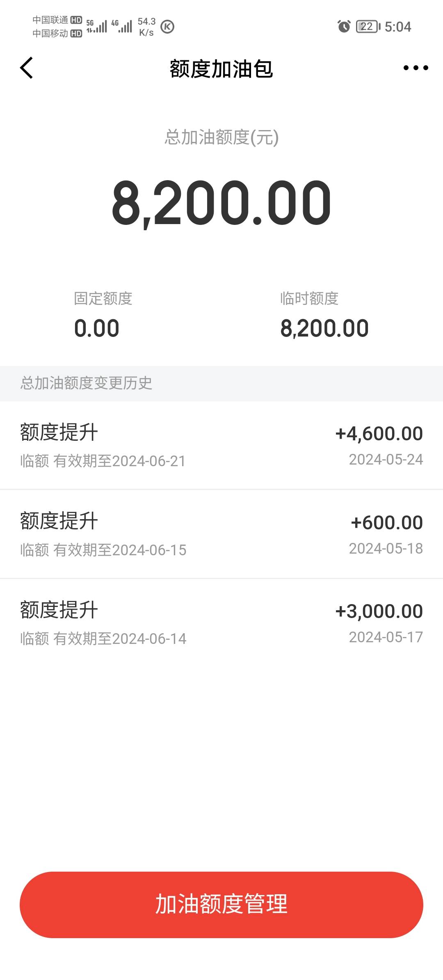Open the +3,000.00 额度提升 record
The width and height of the screenshot is (443, 980).
click(221, 623)
